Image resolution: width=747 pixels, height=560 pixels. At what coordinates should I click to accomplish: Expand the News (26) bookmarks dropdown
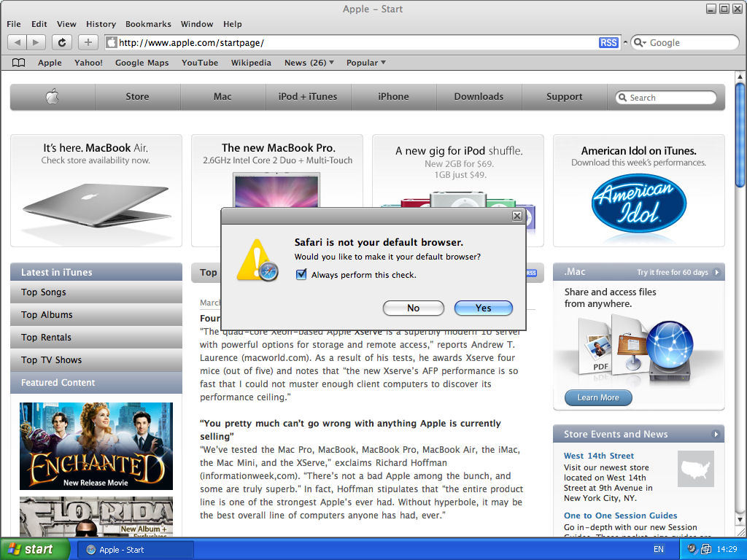click(x=309, y=63)
